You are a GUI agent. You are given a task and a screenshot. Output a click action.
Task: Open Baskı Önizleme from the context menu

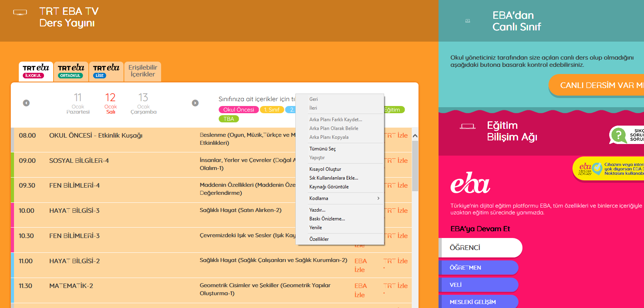pos(340,219)
